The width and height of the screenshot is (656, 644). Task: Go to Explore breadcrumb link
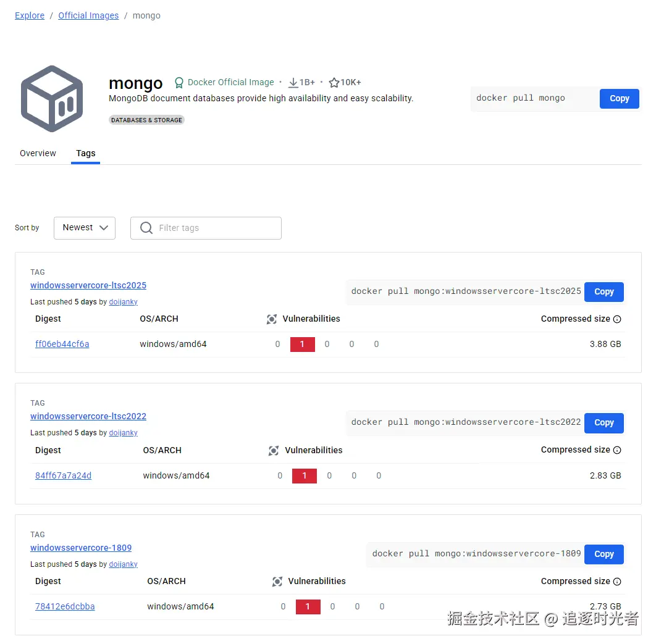30,15
